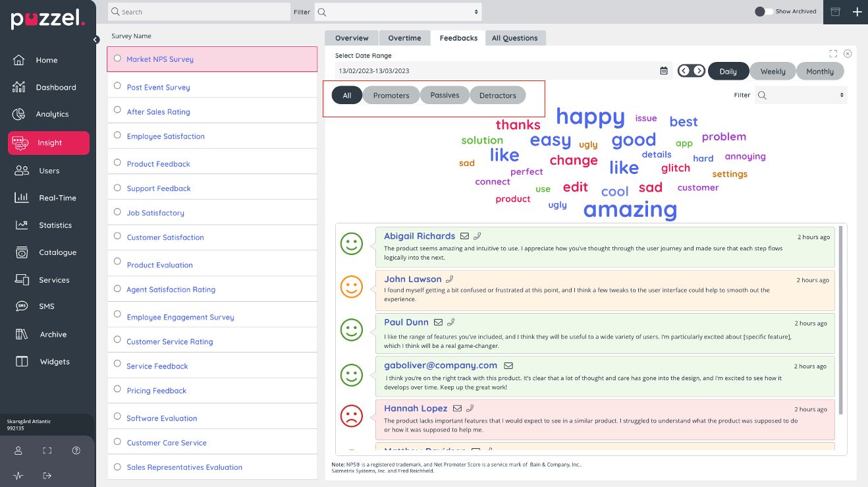Image resolution: width=868 pixels, height=487 pixels.
Task: Expand the feedback panel to fullscreen
Action: [833, 53]
